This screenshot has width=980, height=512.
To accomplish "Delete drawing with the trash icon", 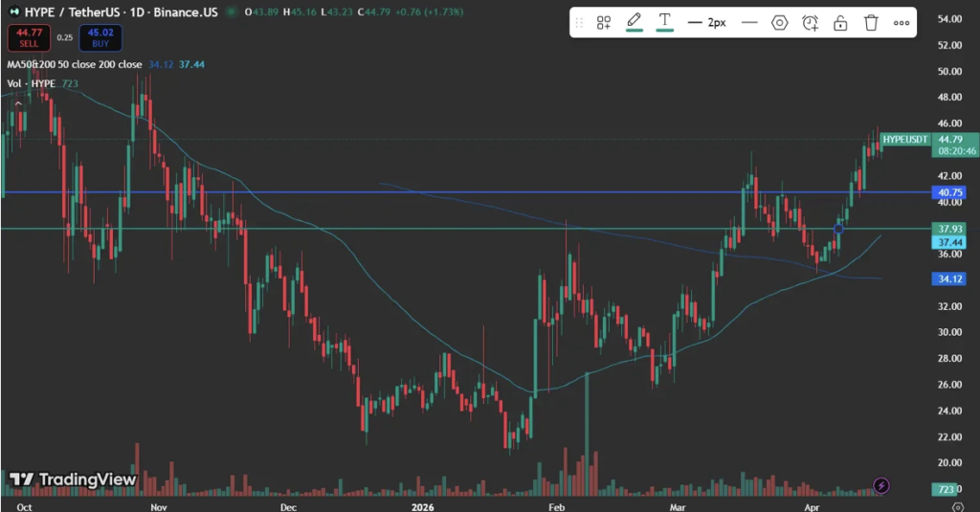I will point(871,22).
